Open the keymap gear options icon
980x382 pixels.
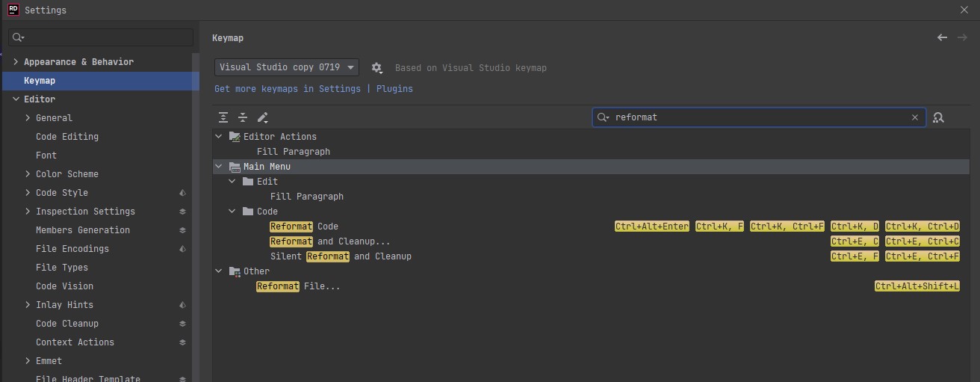coord(376,68)
